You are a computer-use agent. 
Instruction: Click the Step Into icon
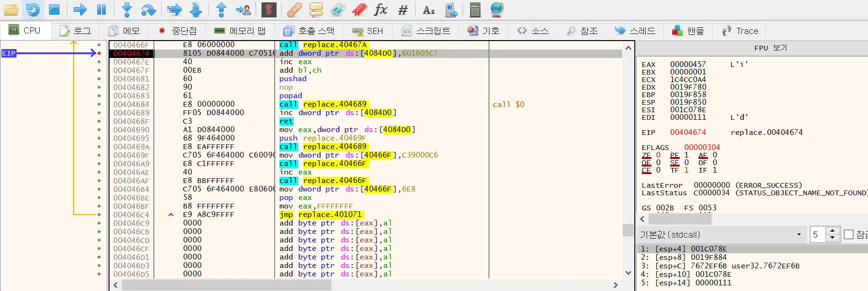[126, 9]
